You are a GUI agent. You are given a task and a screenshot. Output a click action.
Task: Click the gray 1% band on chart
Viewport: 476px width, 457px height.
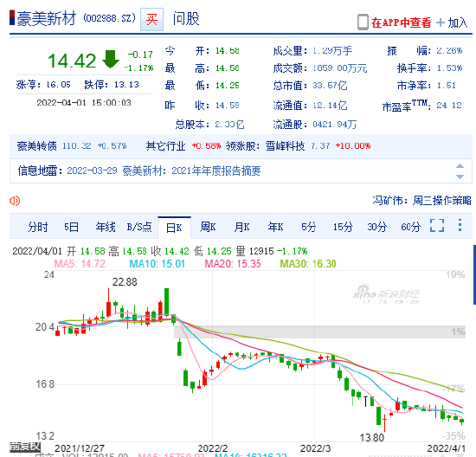click(x=319, y=331)
